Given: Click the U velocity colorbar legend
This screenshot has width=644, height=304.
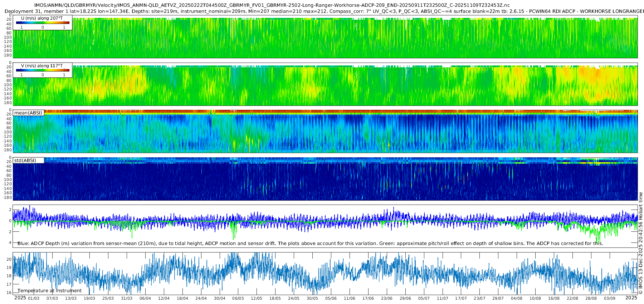Looking at the screenshot, I should pos(43,23).
